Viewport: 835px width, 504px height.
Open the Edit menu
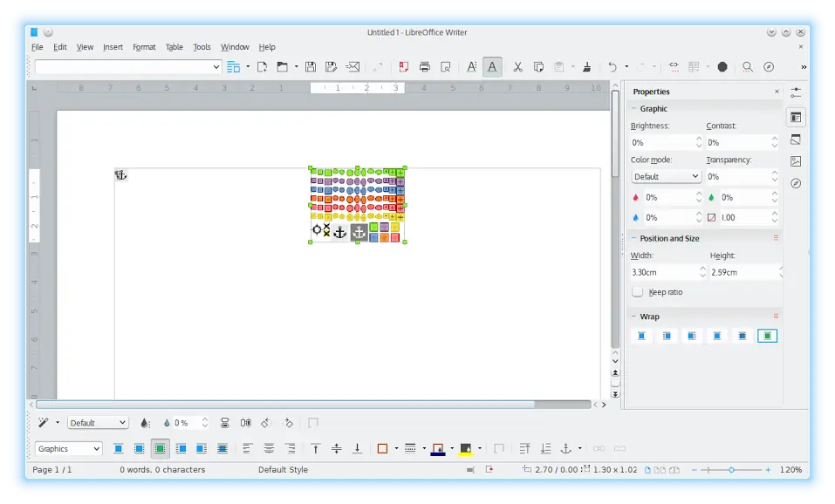(x=59, y=47)
